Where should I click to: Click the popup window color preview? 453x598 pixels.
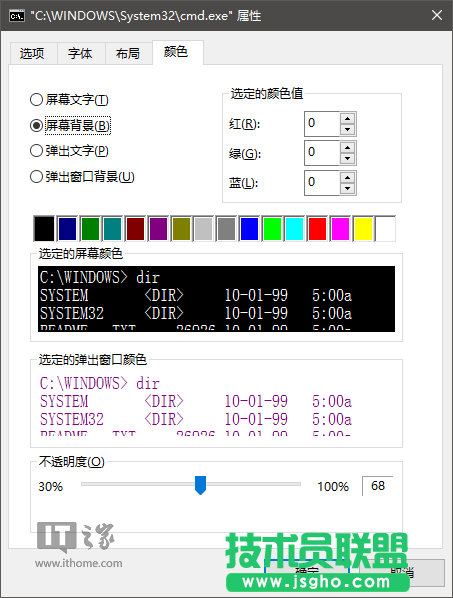[216, 405]
